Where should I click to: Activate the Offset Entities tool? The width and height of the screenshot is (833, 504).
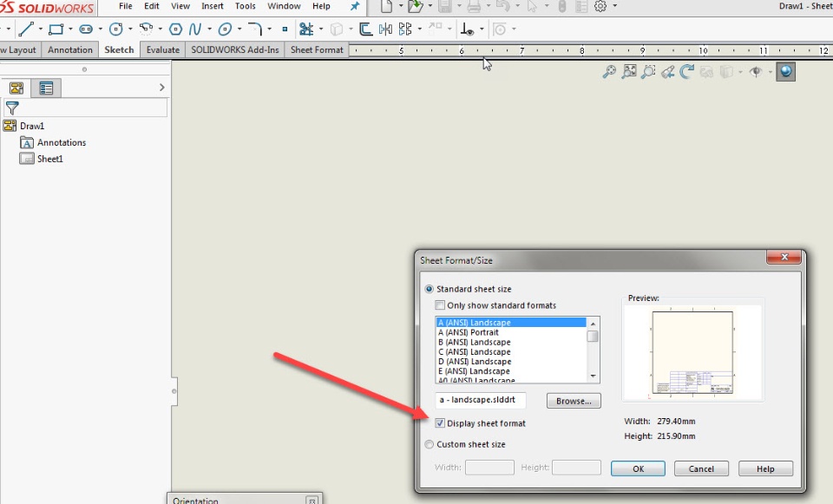tap(365, 29)
